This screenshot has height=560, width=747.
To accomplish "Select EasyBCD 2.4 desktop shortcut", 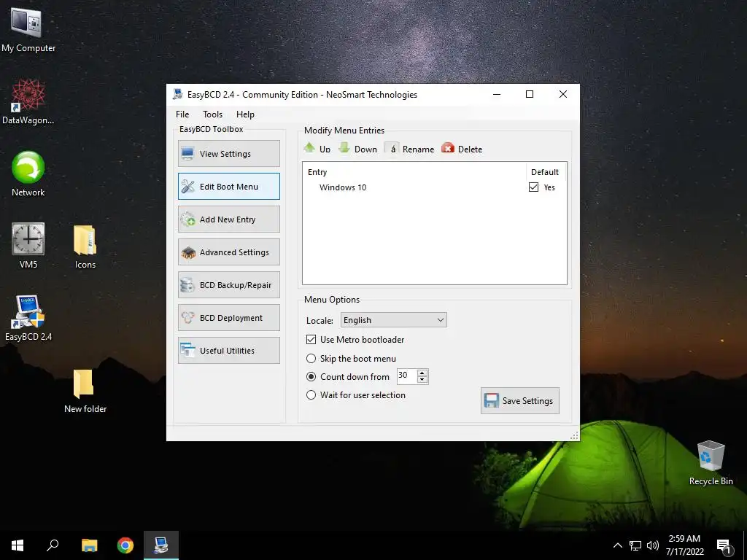I will [28, 318].
